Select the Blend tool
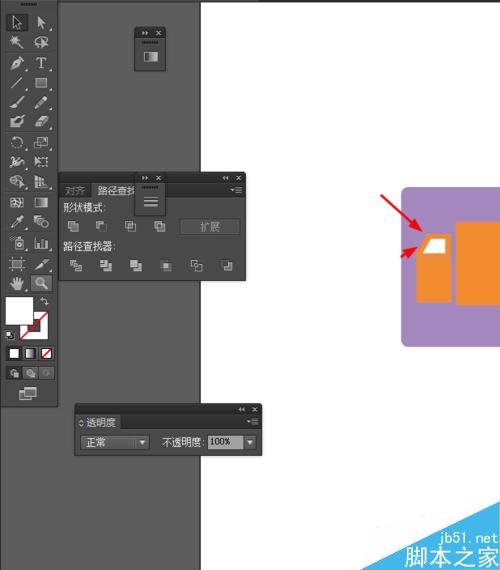The image size is (500, 570). click(x=41, y=222)
